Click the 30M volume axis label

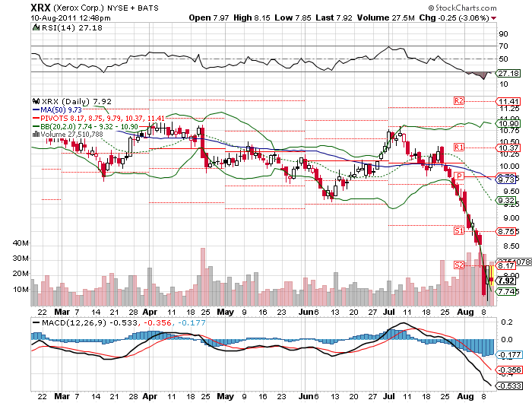(21, 258)
